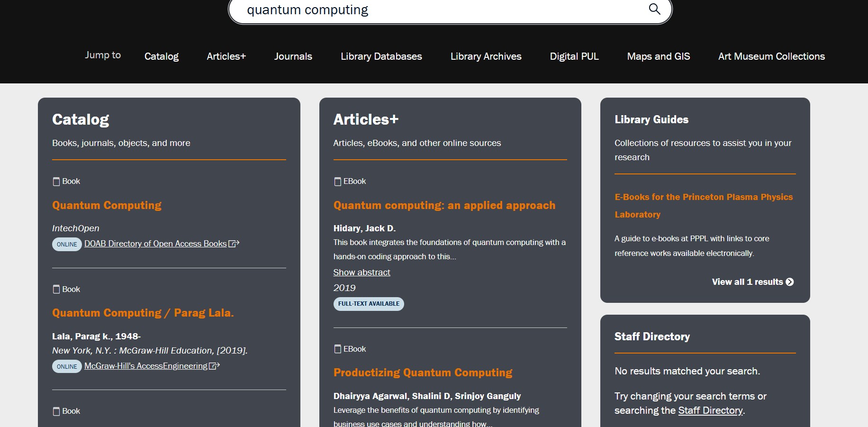Viewport: 868px width, 427px height.
Task: Open E-Books for Princeton Plasma Physics Laboratory guide
Action: (x=703, y=205)
